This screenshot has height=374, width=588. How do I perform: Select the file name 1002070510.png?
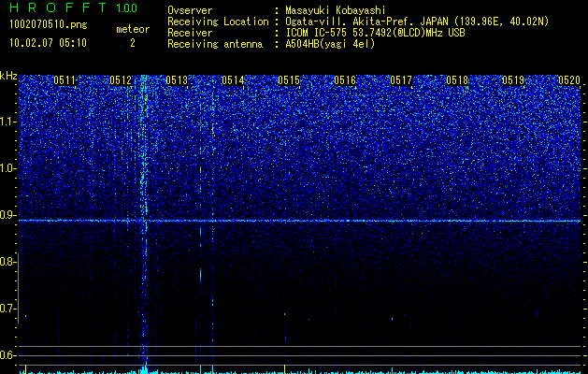tap(49, 25)
